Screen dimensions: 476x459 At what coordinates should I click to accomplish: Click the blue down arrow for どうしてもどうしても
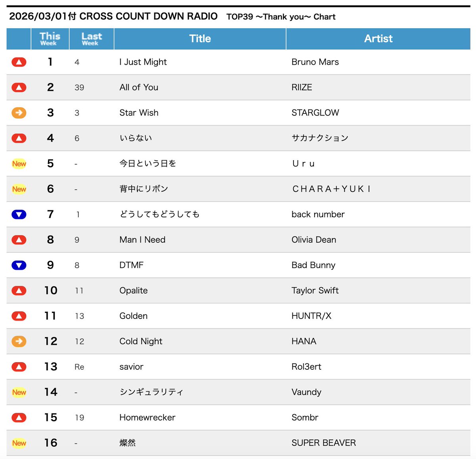tap(19, 215)
